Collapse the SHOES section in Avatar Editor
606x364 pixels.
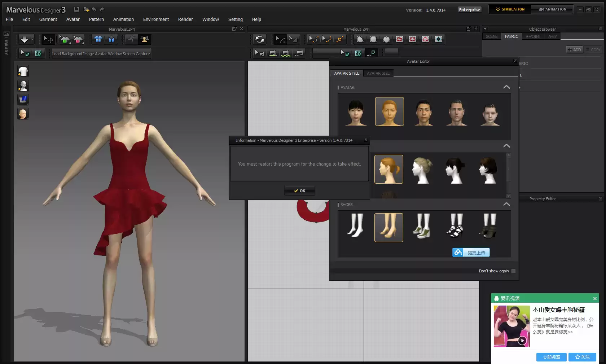[x=506, y=204]
